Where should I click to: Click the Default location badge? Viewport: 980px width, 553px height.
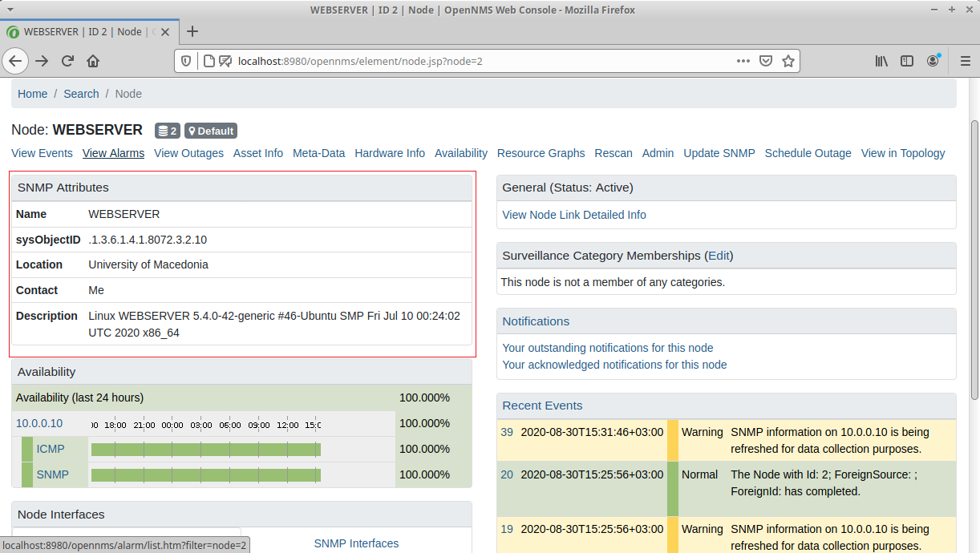[211, 131]
